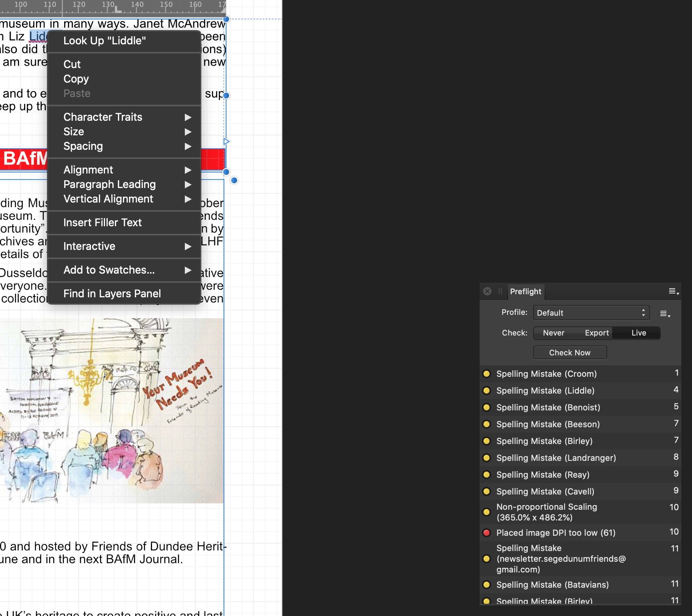Select Spelling Mistake (Benoist) warning

point(580,407)
